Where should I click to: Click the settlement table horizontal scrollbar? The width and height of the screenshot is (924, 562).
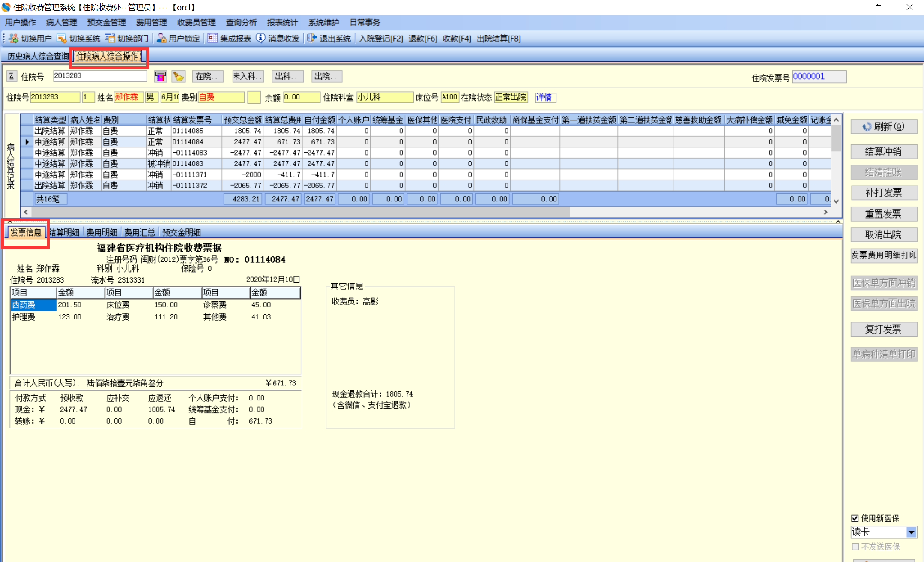pyautogui.click(x=300, y=212)
